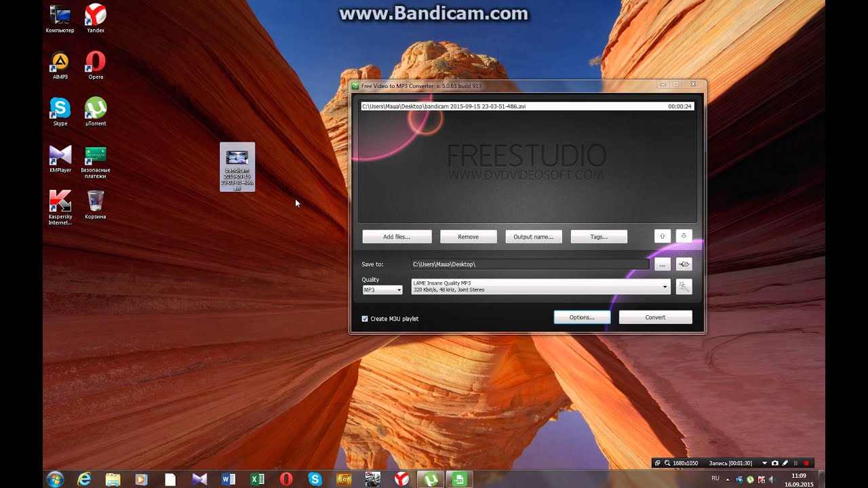Open the Output name... dialog
Viewport: 868px width, 488px height.
(534, 237)
